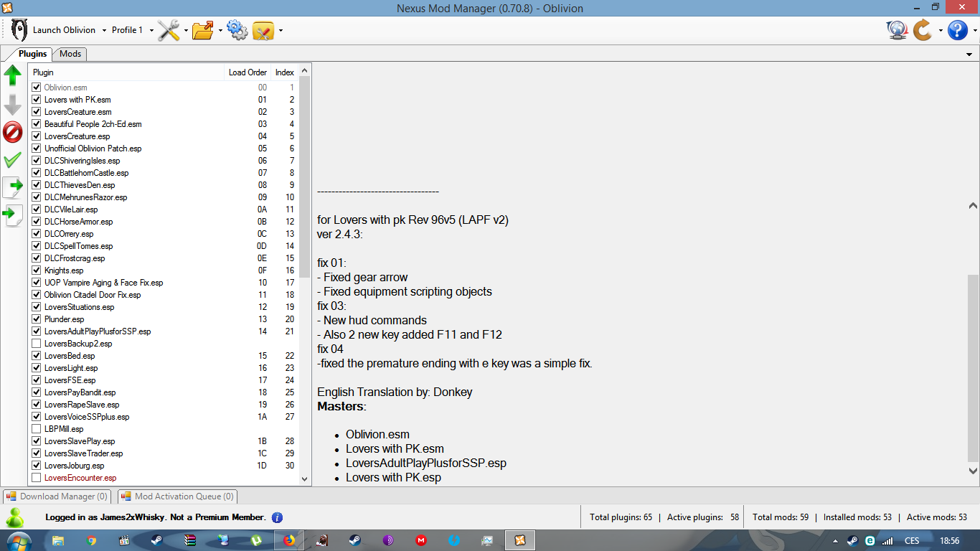
Task: Switch to the Mods tab
Action: click(x=70, y=54)
